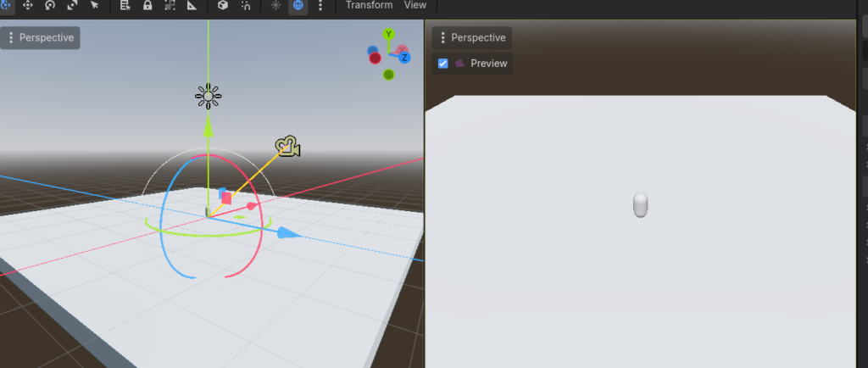Toggle the preview sunlight icon

point(276,5)
